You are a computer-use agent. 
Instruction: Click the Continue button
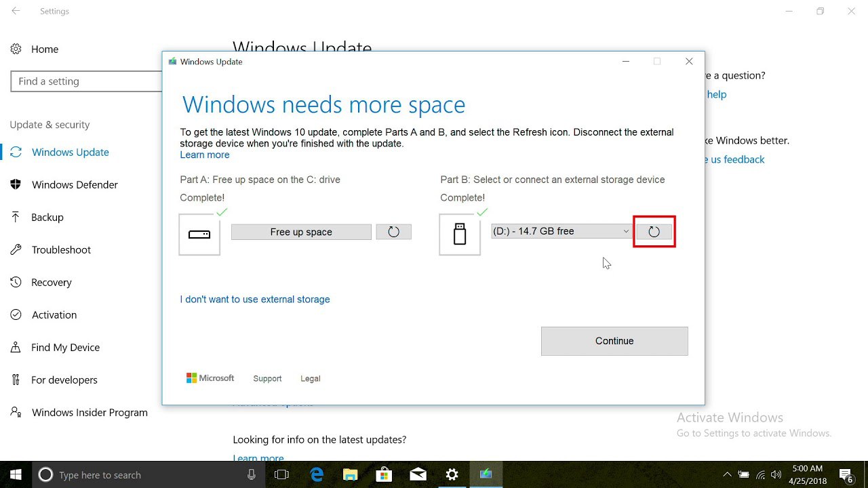tap(614, 341)
